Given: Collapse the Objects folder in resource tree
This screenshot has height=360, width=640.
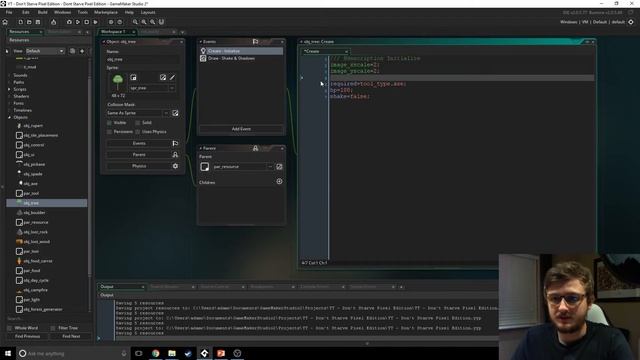Looking at the screenshot, I should click(9, 118).
